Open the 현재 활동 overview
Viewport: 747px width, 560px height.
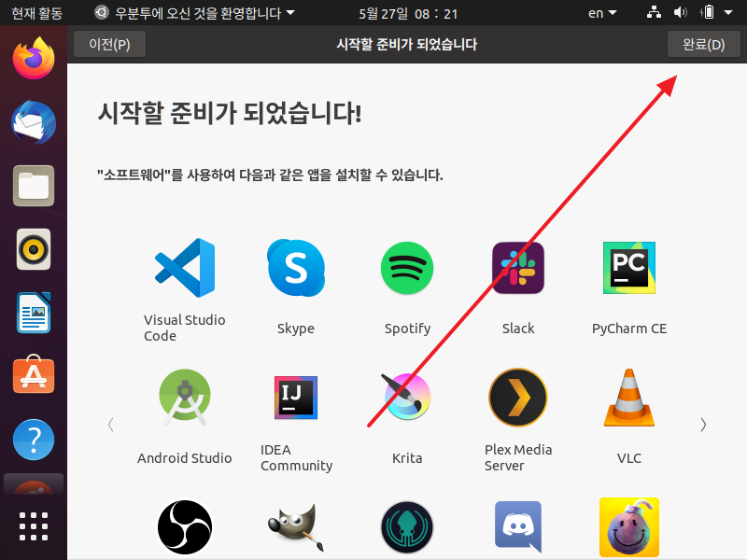click(37, 13)
